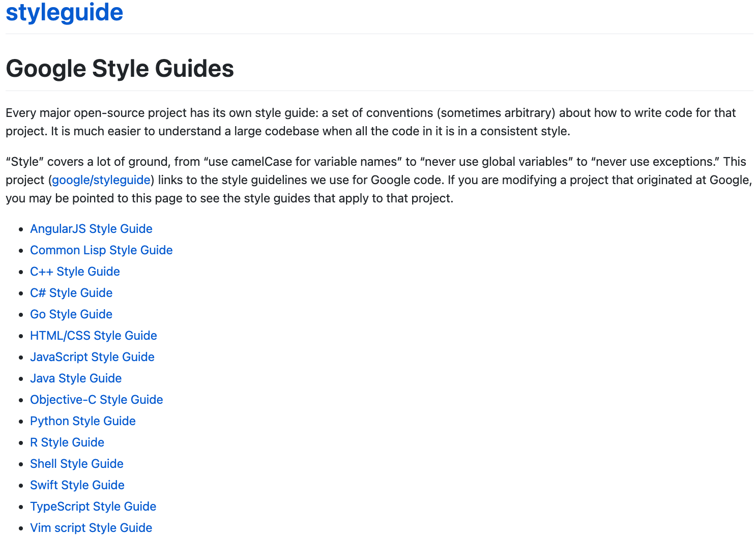Open the styleguide repository title link
This screenshot has width=756, height=535.
click(x=65, y=12)
